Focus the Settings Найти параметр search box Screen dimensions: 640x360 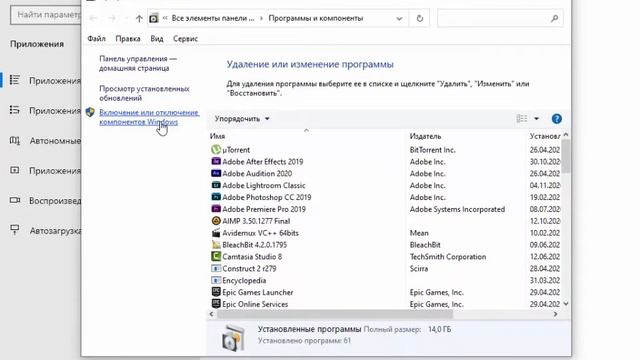point(46,15)
